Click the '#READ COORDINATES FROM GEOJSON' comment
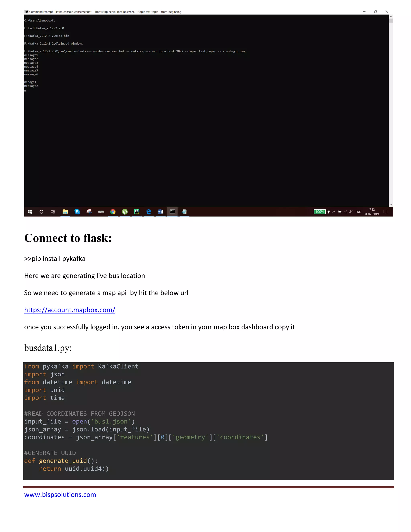This screenshot has width=411, height=532. tap(80, 414)
